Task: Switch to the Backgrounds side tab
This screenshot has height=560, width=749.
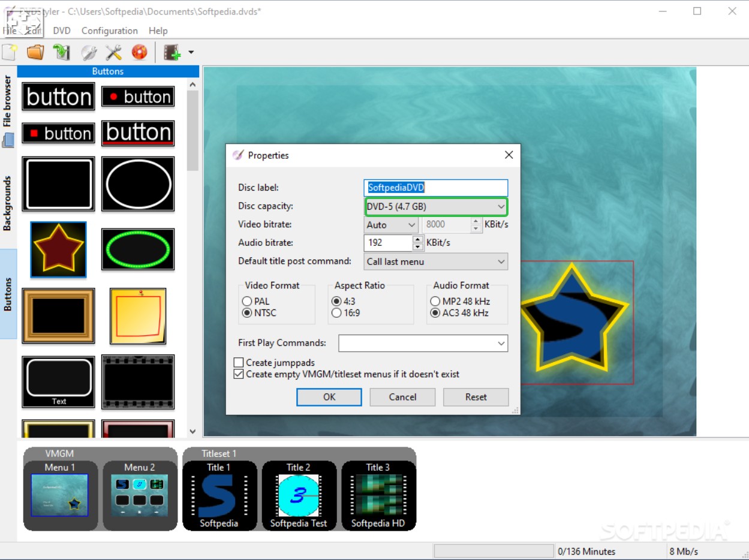Action: point(8,203)
